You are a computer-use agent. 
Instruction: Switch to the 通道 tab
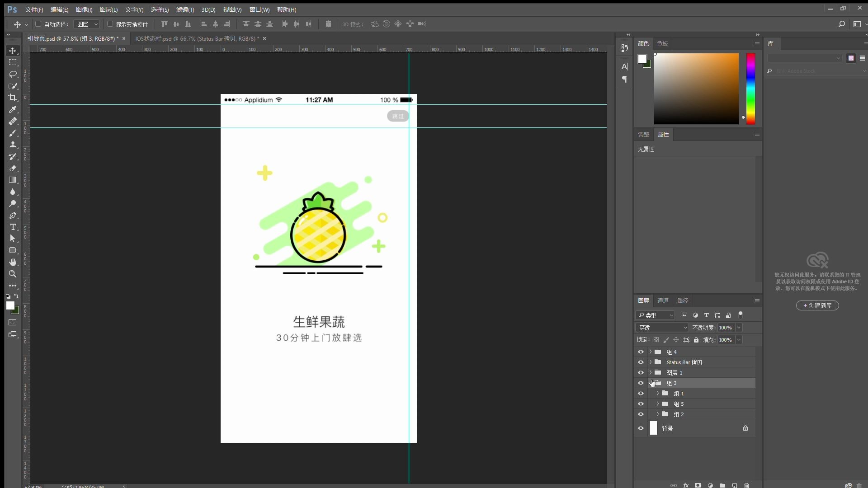coord(663,300)
